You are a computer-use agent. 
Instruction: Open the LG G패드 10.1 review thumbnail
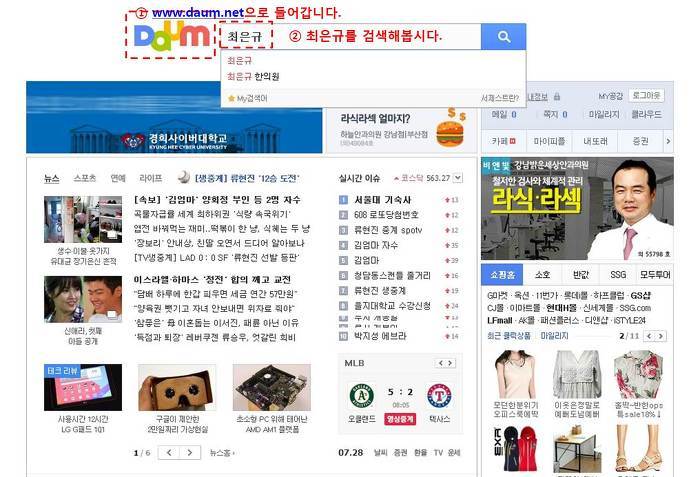point(83,388)
